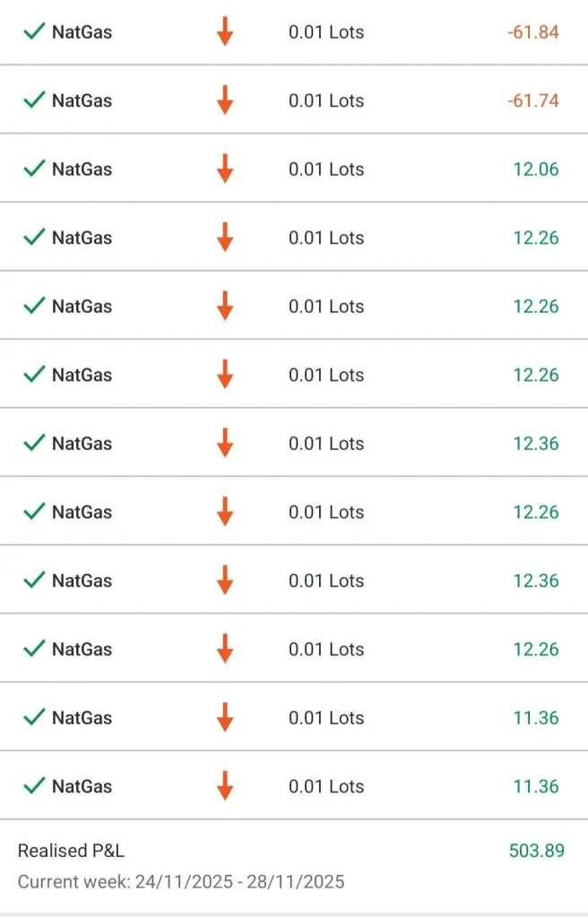Click the checkmark on the first 12.36 trade
588x918 pixels.
point(34,443)
